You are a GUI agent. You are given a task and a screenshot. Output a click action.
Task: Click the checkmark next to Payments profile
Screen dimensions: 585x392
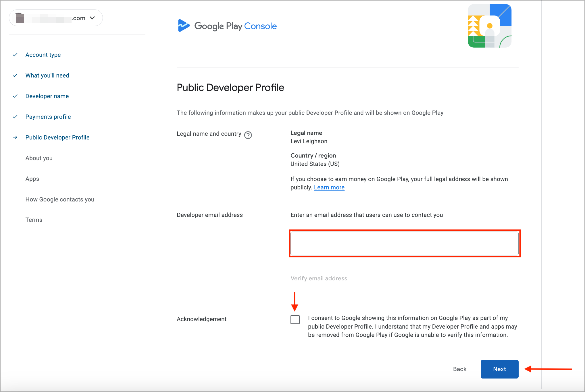[x=15, y=117]
